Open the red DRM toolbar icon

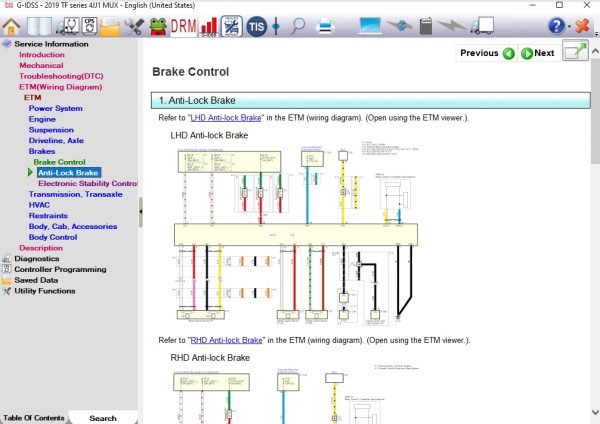pyautogui.click(x=183, y=26)
